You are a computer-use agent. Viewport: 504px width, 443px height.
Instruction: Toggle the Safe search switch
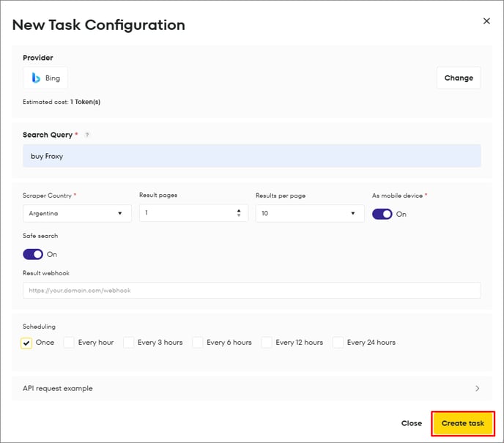point(33,254)
